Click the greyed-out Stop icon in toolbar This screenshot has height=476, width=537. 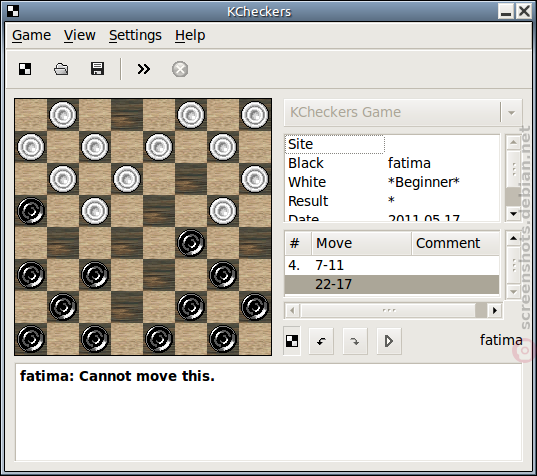pos(180,69)
